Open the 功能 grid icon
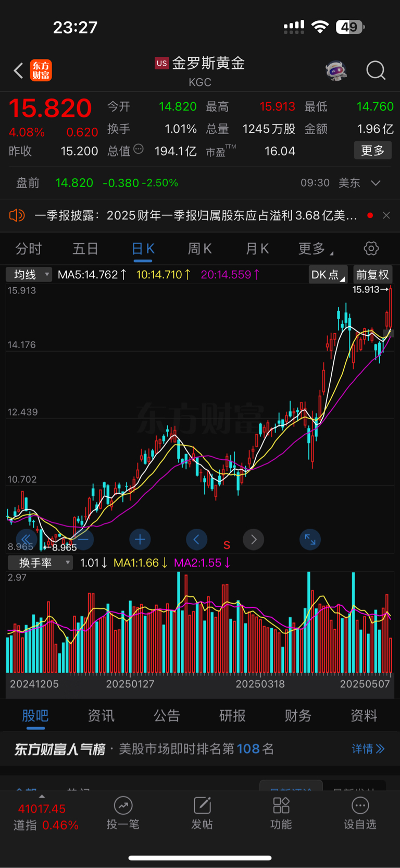 coord(281,805)
